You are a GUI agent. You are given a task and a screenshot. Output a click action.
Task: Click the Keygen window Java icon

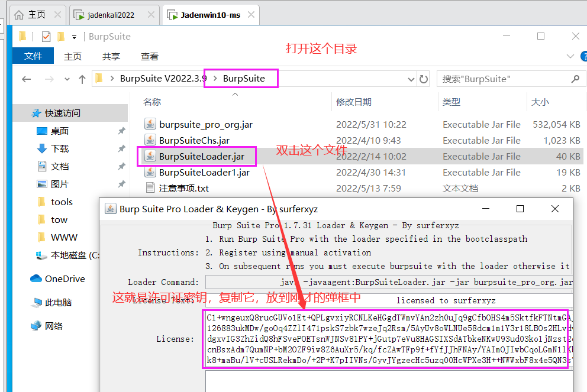(x=110, y=209)
